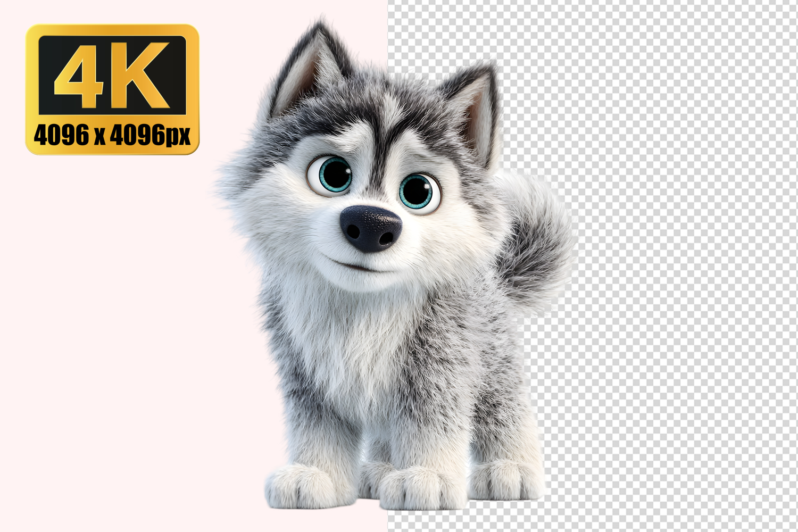Click the puppy's leftmost front paw
This screenshot has height=532, width=798.
pyautogui.click(x=301, y=487)
